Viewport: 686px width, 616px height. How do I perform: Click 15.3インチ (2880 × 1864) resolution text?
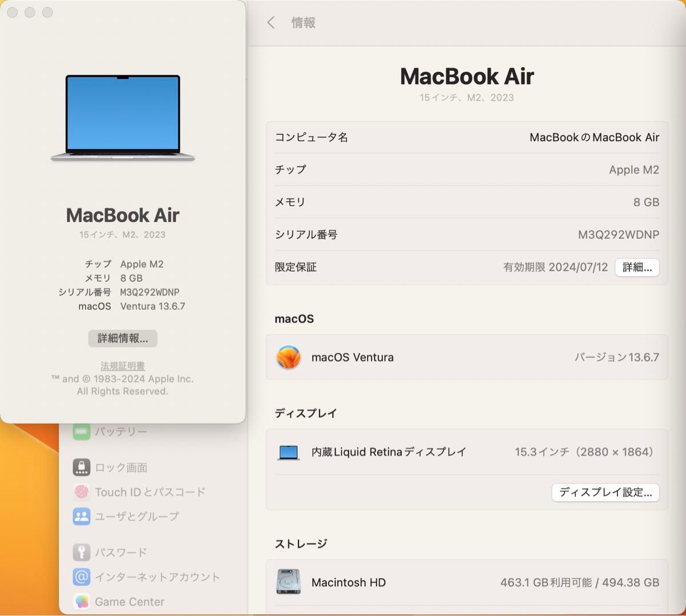pyautogui.click(x=584, y=452)
